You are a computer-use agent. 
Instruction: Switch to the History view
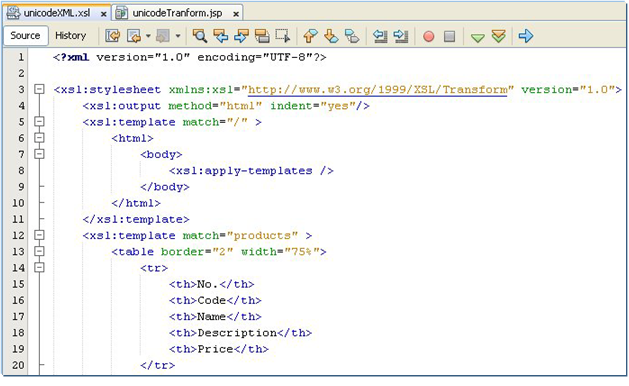pyautogui.click(x=71, y=36)
